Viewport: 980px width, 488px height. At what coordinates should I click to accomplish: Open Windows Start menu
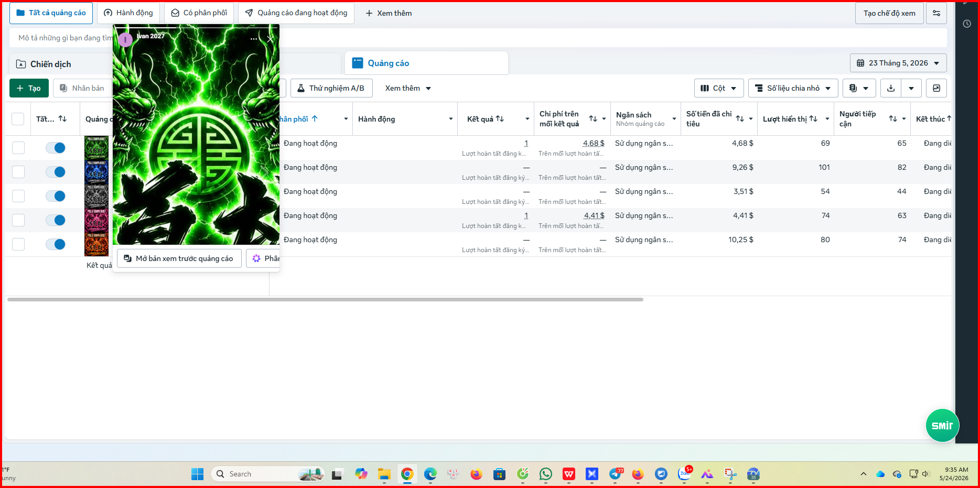197,474
